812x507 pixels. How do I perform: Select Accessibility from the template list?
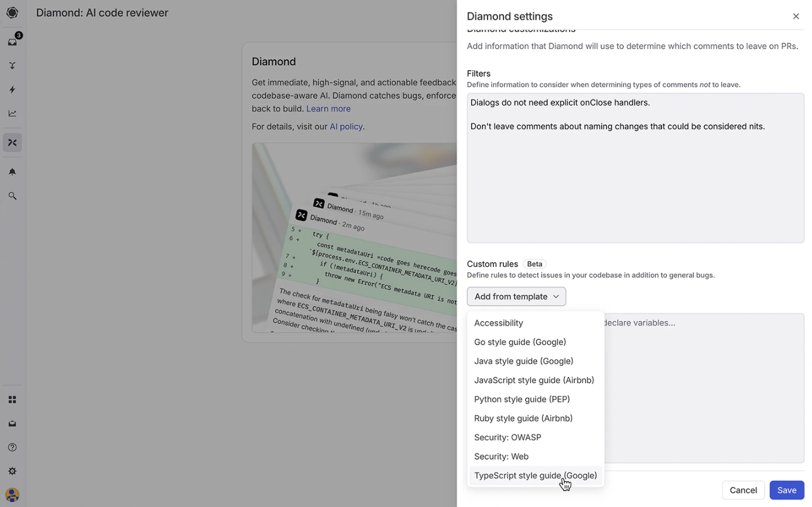498,323
